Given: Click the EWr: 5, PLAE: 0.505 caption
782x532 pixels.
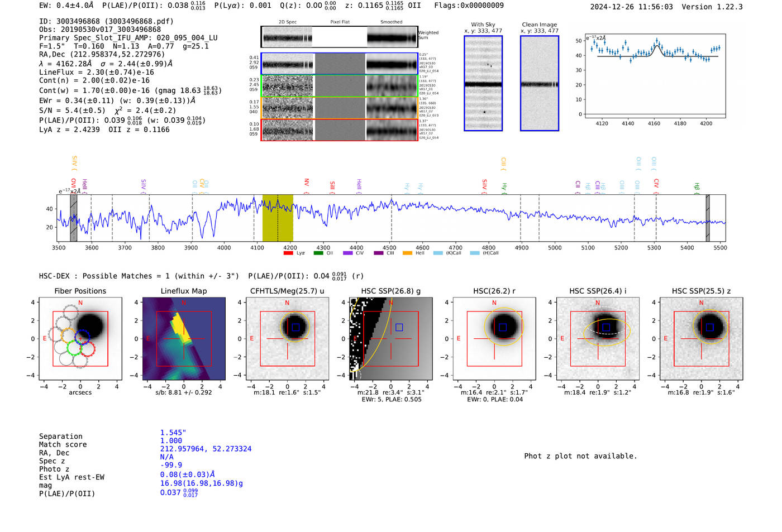Looking at the screenshot, I should (392, 400).
